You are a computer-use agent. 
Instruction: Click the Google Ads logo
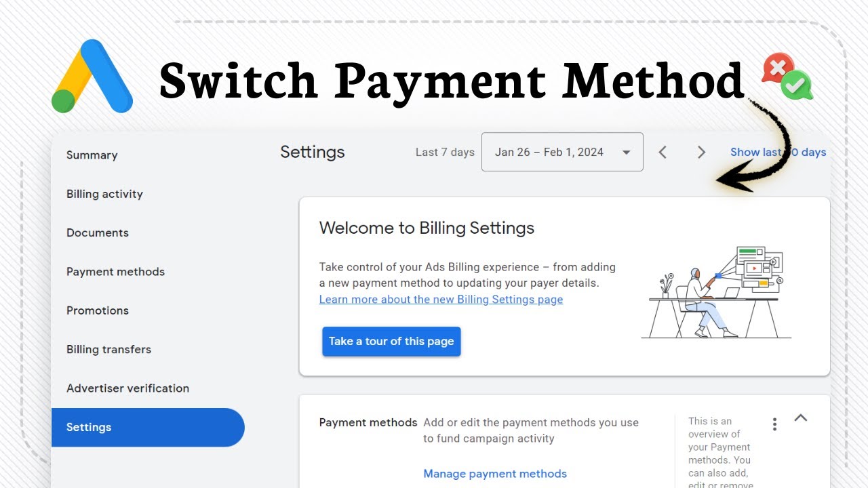[92, 76]
